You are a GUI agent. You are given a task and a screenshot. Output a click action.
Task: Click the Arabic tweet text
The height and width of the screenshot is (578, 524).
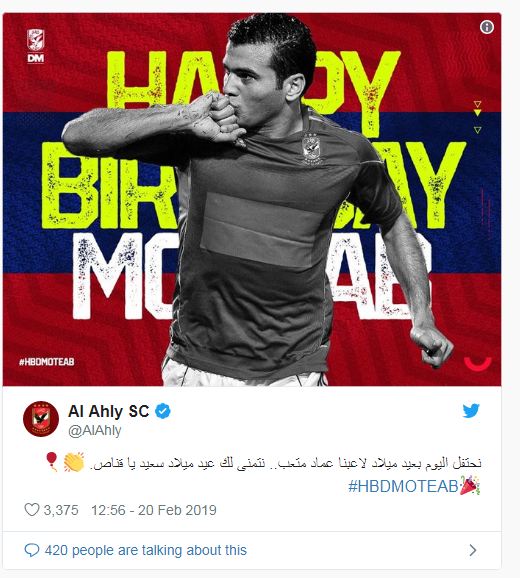286,463
